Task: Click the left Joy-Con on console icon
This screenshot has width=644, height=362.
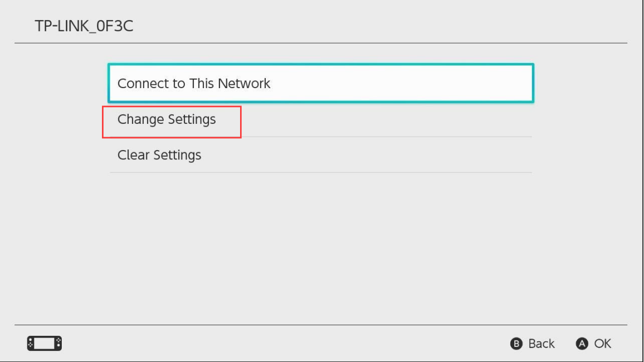Action: [31, 344]
